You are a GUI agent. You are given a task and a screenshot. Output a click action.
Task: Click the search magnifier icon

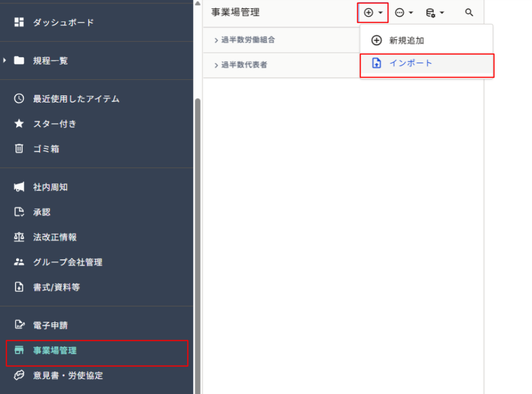tap(469, 13)
